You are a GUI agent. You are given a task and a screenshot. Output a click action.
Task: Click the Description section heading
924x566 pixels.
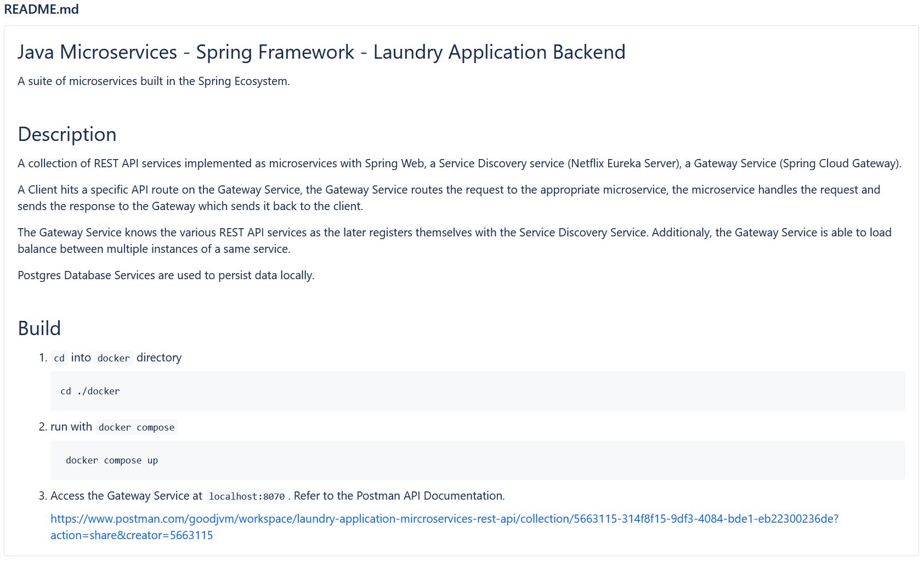tap(67, 134)
